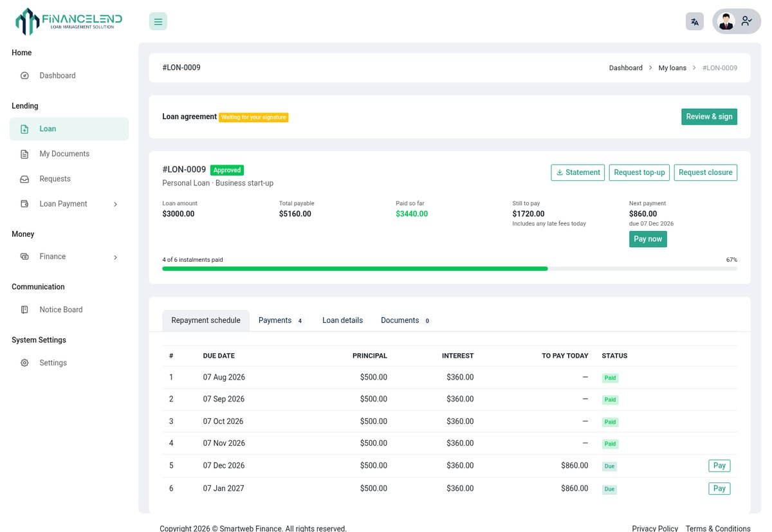Click the 'Personal Loan · Business start-up' subtitle
This screenshot has width=772, height=532.
point(218,183)
